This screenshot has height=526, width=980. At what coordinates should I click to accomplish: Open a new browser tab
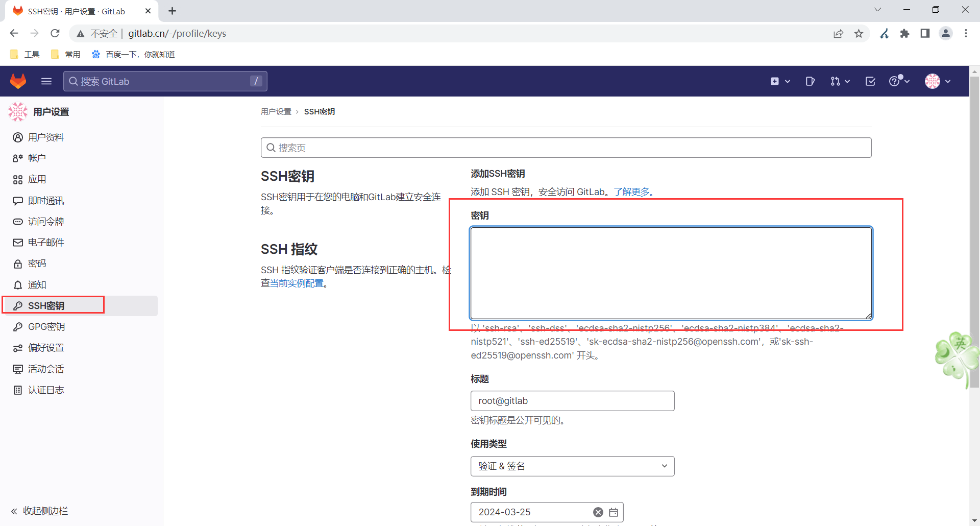pos(173,11)
